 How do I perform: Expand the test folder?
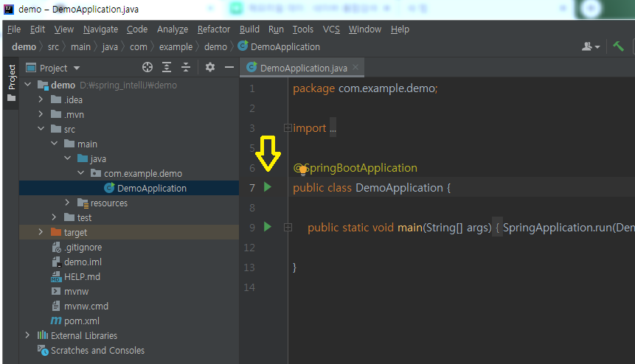tap(54, 217)
